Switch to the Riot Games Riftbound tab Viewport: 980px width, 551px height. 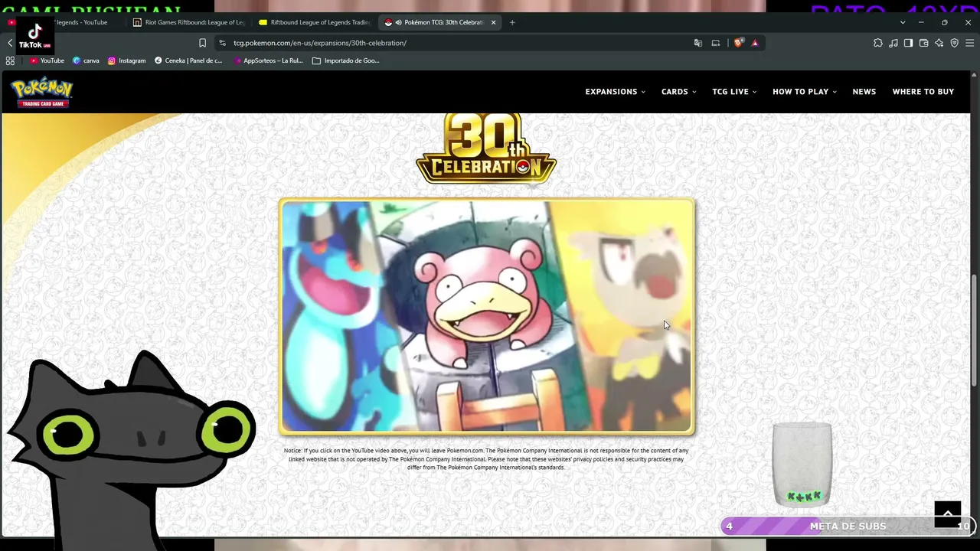(x=188, y=22)
